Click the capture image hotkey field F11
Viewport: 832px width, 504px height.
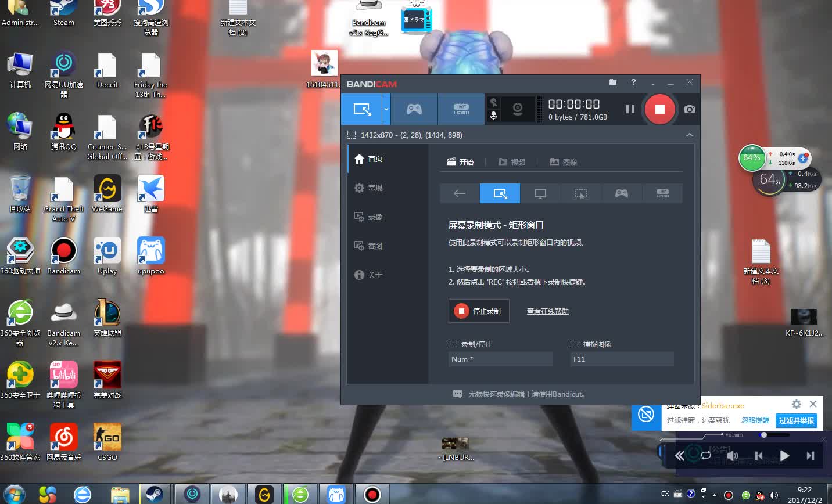pos(622,359)
